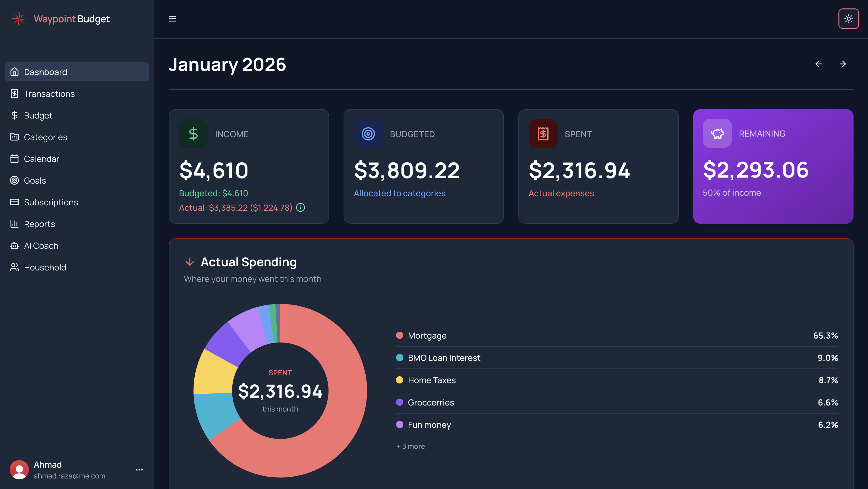868x489 pixels.
Task: Open Ahmad's profile options menu
Action: coord(139,469)
